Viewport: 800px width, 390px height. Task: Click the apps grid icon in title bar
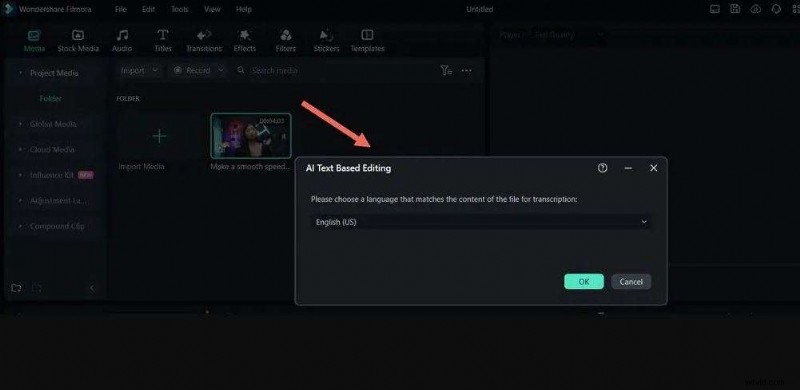click(x=795, y=9)
